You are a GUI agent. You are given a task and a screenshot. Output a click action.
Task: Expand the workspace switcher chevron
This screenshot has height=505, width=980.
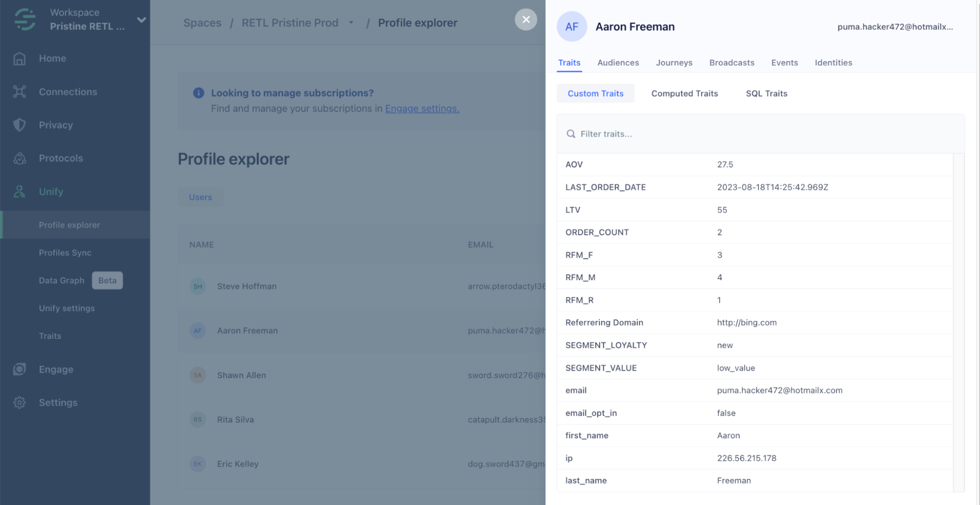click(142, 21)
